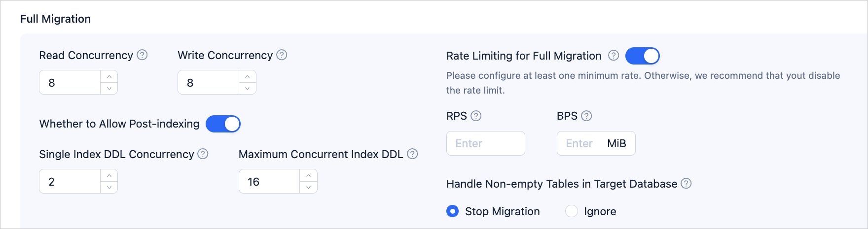Viewport: 868px width, 229px height.
Task: Select the Ignore radio option
Action: click(x=571, y=211)
